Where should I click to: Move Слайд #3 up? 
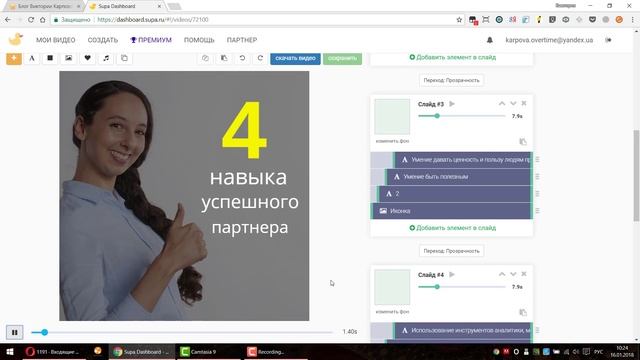click(502, 104)
